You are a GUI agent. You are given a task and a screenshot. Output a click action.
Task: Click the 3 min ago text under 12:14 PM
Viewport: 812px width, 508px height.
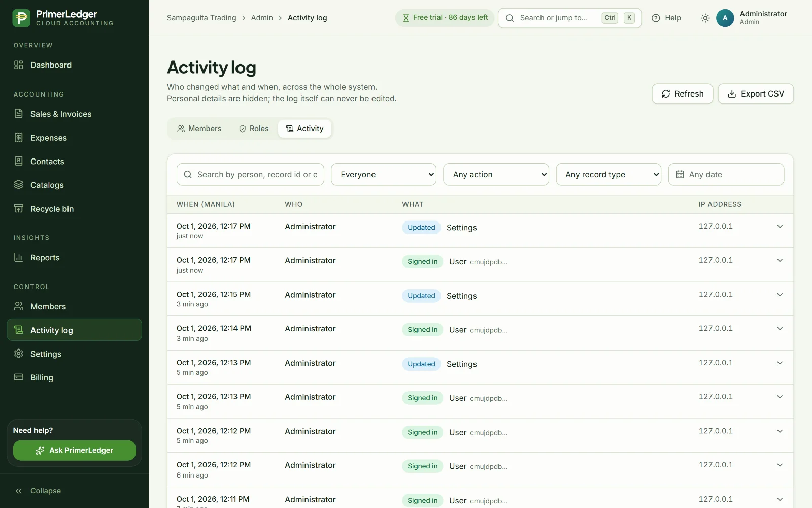pyautogui.click(x=192, y=338)
